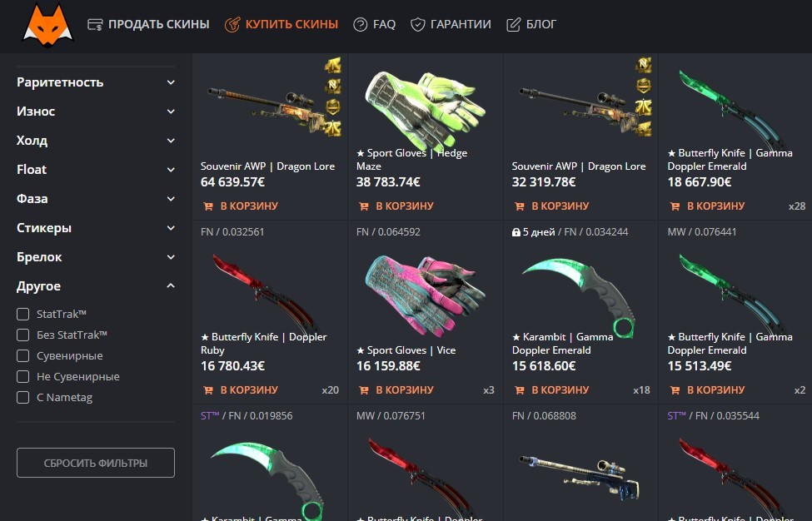
Task: Click the СБРОСИТЬ ФИЛЬТРЫ button
Action: point(96,463)
